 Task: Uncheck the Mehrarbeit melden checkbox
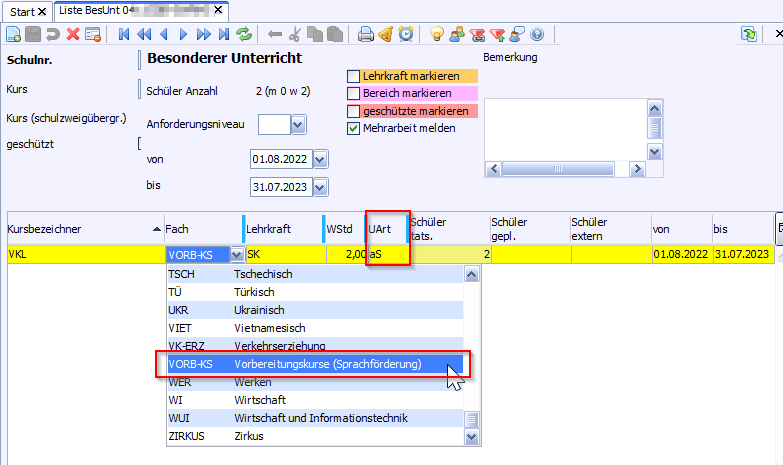(353, 128)
